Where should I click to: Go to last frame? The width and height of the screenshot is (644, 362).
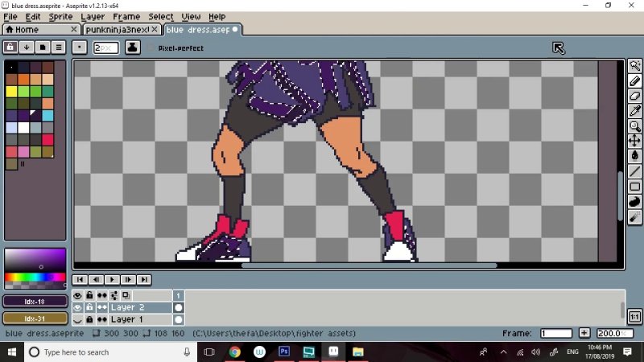click(x=144, y=279)
